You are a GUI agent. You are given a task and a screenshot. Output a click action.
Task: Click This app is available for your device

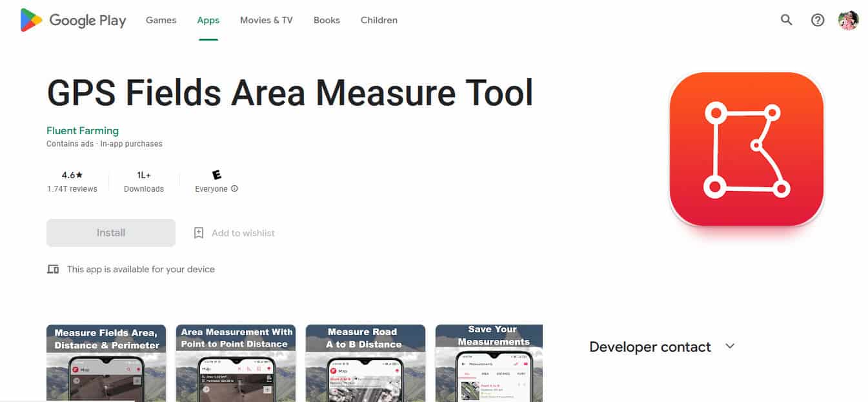pyautogui.click(x=141, y=269)
